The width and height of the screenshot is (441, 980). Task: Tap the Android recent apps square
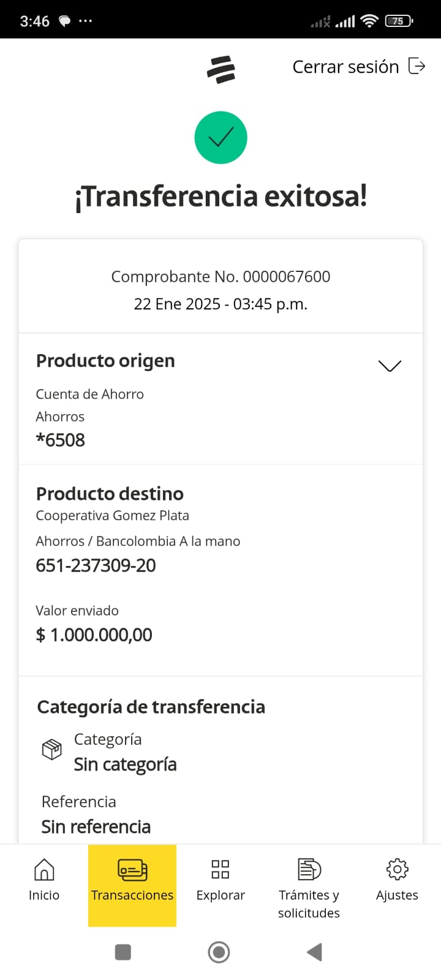point(123,952)
